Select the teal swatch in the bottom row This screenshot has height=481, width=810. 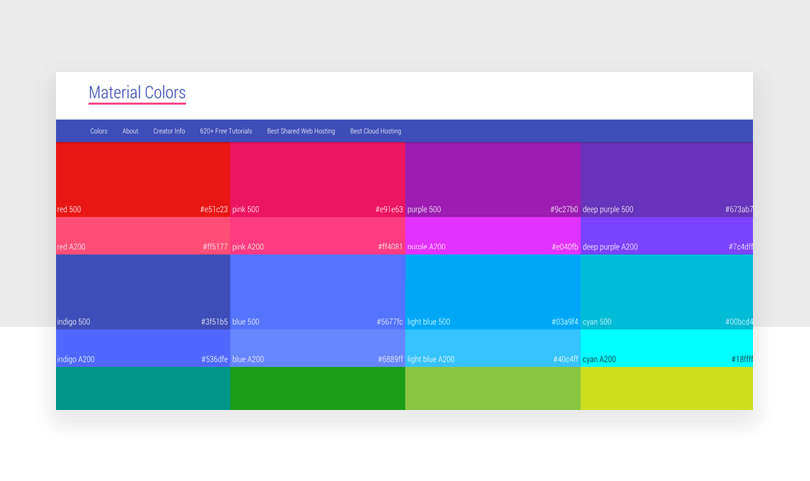click(x=143, y=389)
